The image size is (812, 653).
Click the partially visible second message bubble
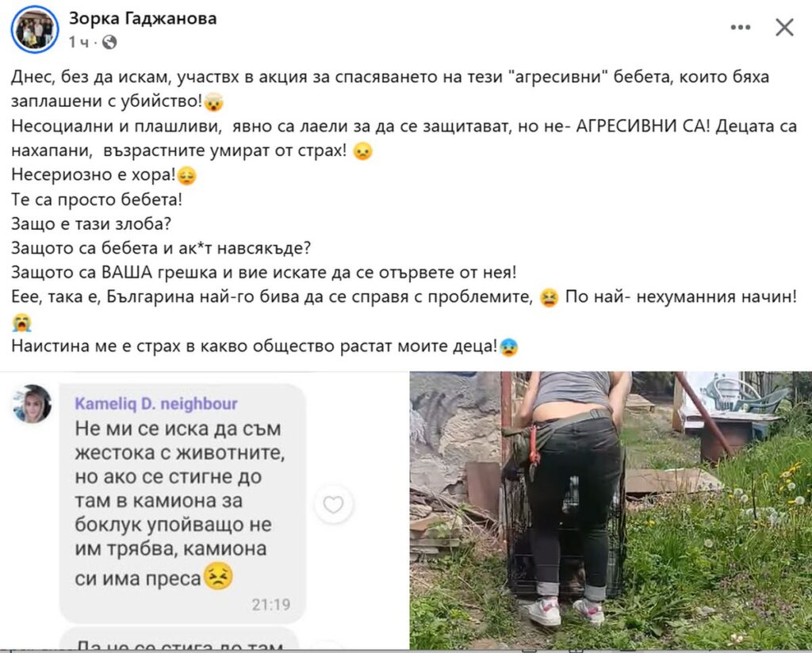click(x=179, y=639)
